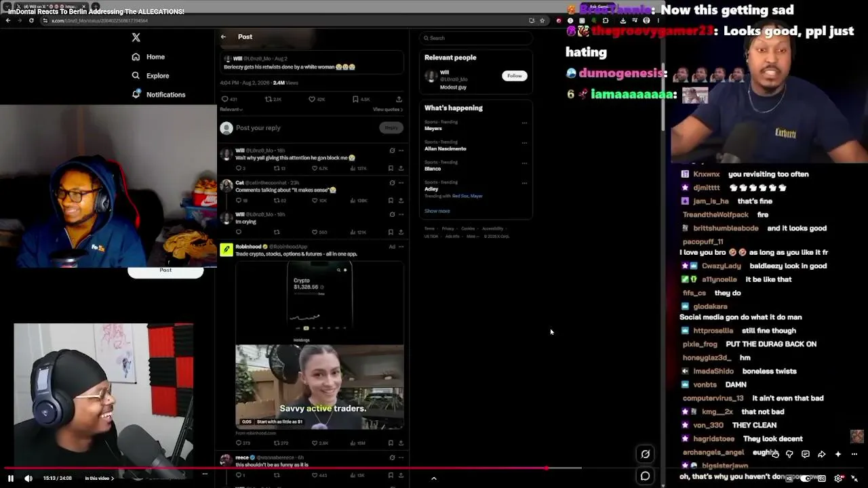Follow the user Will in Relevant people

point(515,76)
